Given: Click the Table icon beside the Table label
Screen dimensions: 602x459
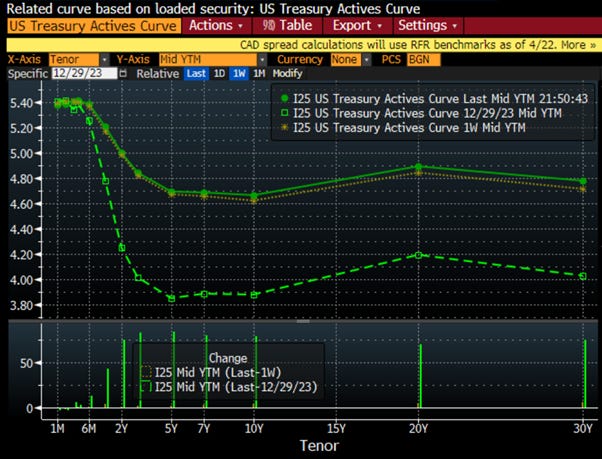Looking at the screenshot, I should 269,26.
